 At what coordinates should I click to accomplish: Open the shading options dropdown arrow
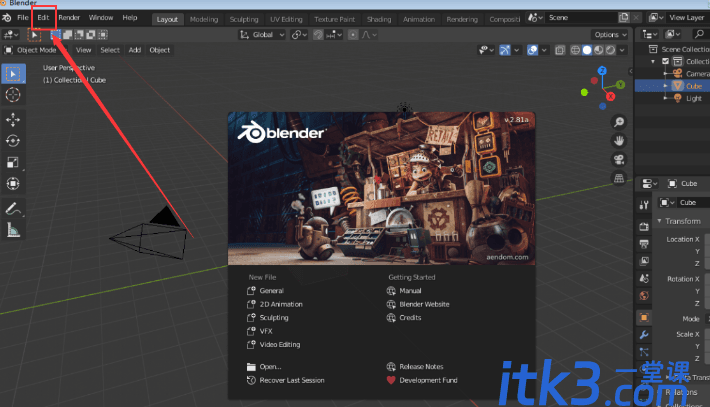tap(622, 50)
